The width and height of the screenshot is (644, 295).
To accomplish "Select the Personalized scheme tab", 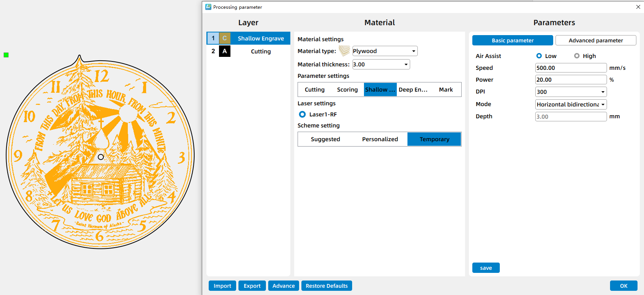I will click(x=380, y=139).
